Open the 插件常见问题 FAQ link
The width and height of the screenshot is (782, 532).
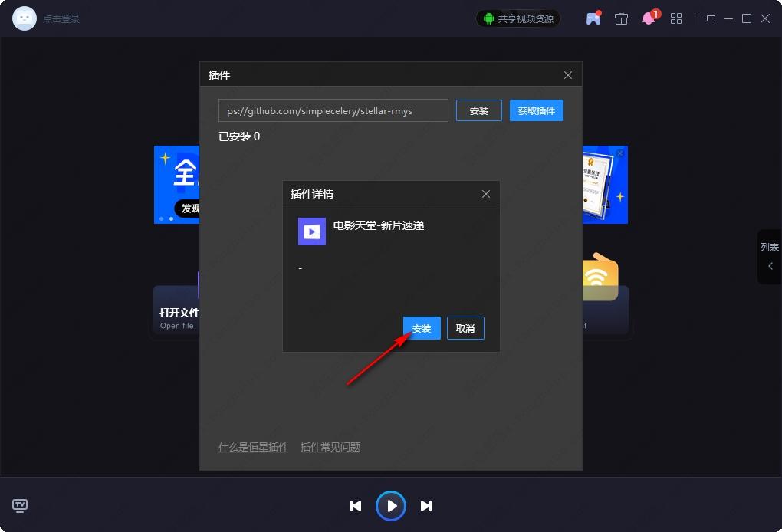[x=330, y=447]
